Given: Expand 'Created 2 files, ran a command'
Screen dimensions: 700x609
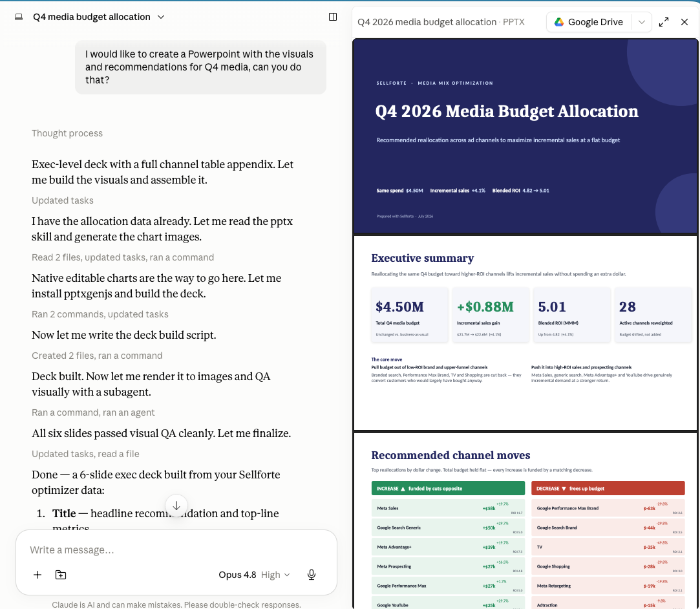Looking at the screenshot, I should (97, 356).
